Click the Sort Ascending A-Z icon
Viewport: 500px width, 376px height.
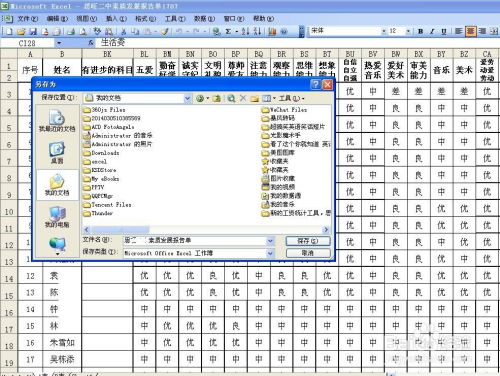246,31
